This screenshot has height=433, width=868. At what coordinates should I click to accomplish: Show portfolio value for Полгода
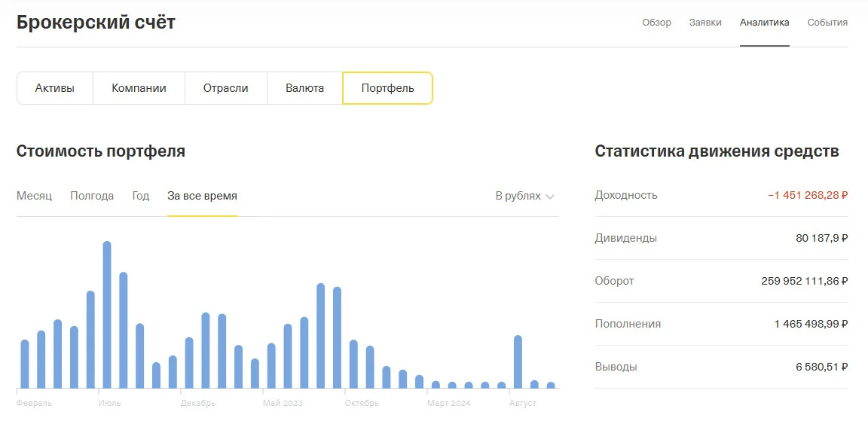click(92, 196)
